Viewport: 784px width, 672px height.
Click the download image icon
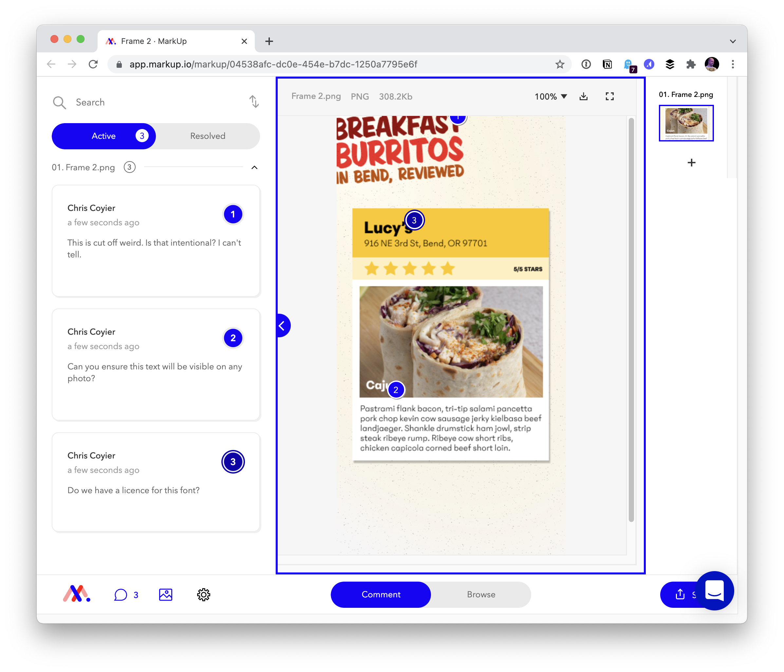tap(584, 97)
